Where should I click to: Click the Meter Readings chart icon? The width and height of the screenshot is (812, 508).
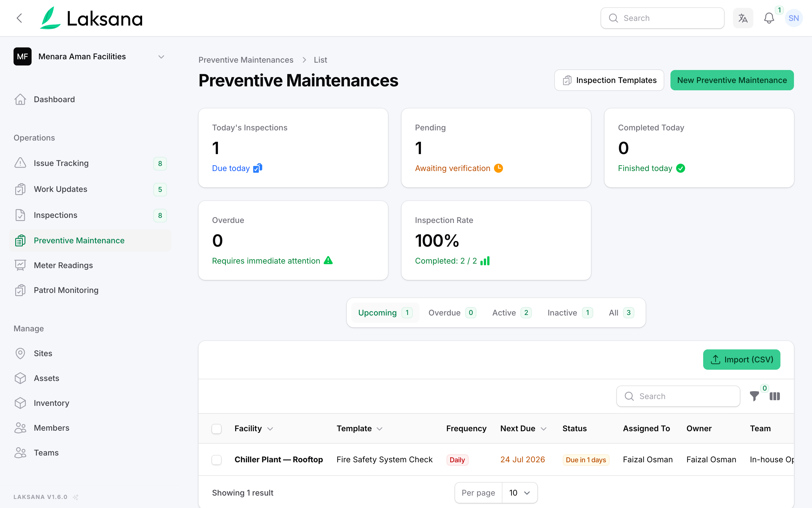(x=20, y=265)
